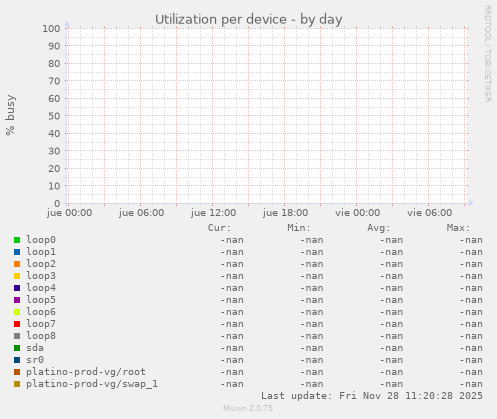Screen dimensions: 497x419
Task: Click the Munin 2.0.75 footer text
Action: (x=248, y=408)
